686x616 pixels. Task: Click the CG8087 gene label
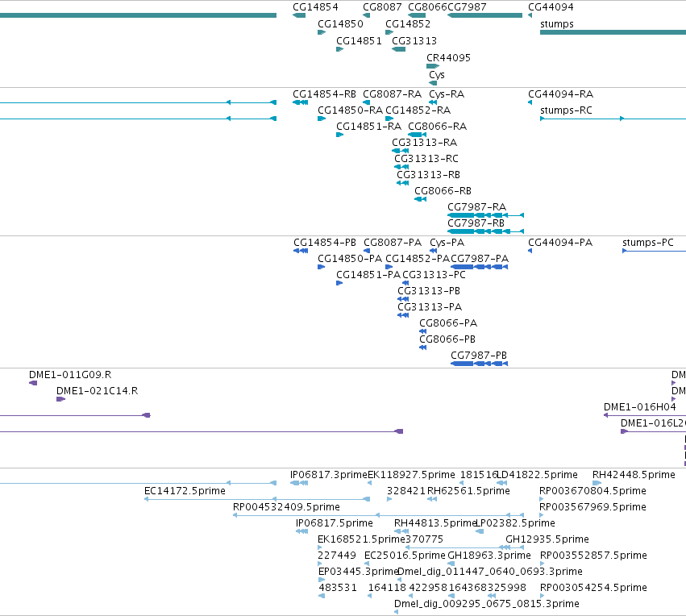(382, 7)
